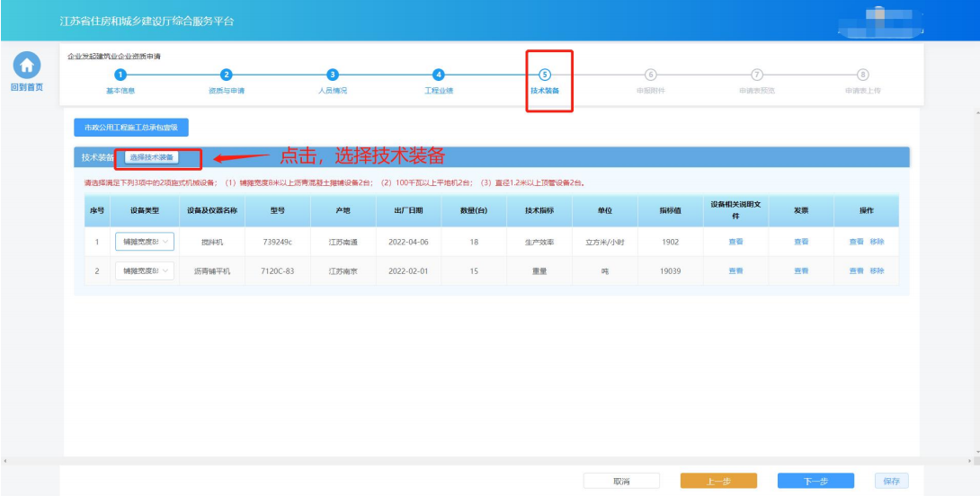Click 移除 in the 沥青铺平机 row
Screen dimensions: 980x496
(877, 271)
